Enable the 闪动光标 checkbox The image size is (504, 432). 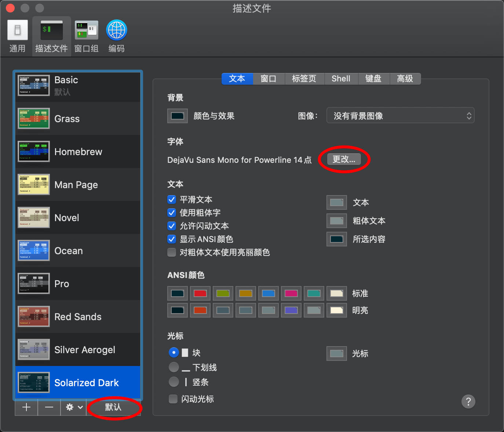point(173,399)
